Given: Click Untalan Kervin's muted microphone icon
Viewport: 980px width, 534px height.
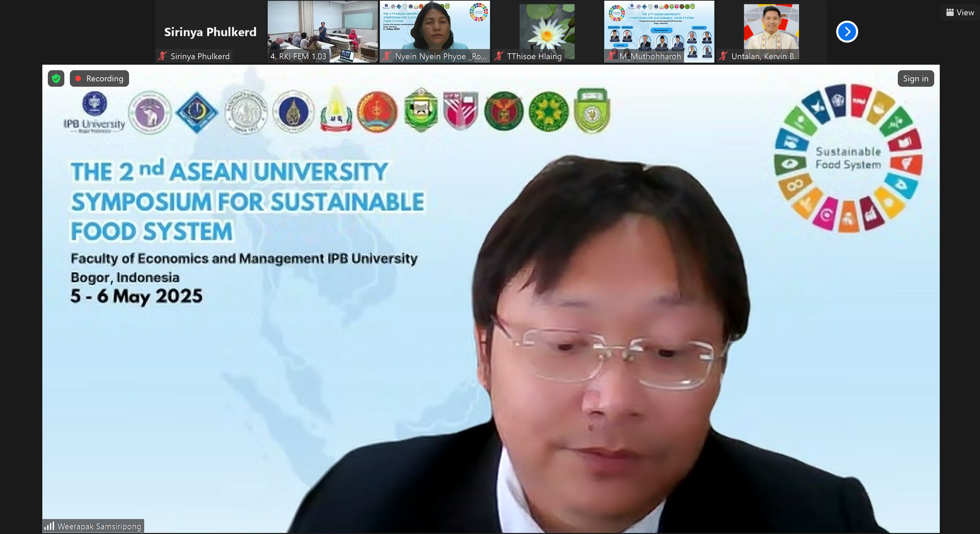Looking at the screenshot, I should click(723, 56).
